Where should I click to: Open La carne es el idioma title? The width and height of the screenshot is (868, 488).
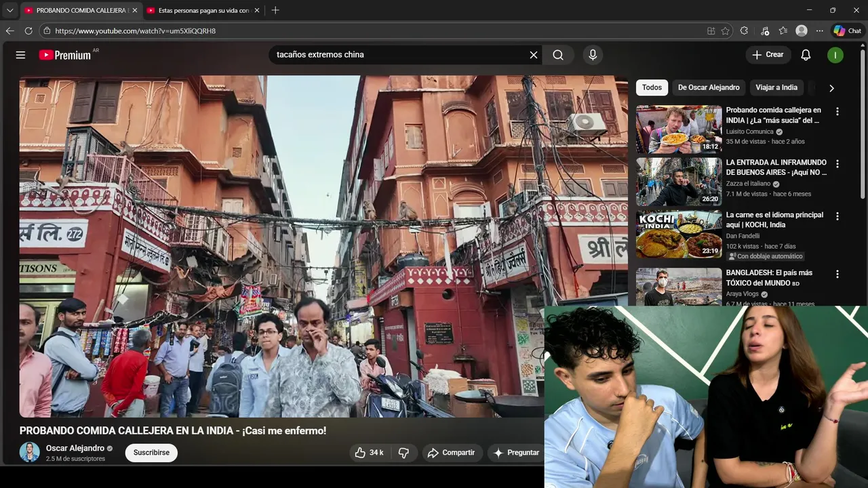point(774,220)
